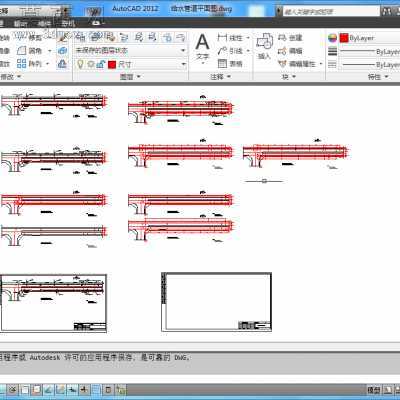This screenshot has width=400, height=400.
Task: Click the Layer Unisolate icon
Action: click(152, 37)
